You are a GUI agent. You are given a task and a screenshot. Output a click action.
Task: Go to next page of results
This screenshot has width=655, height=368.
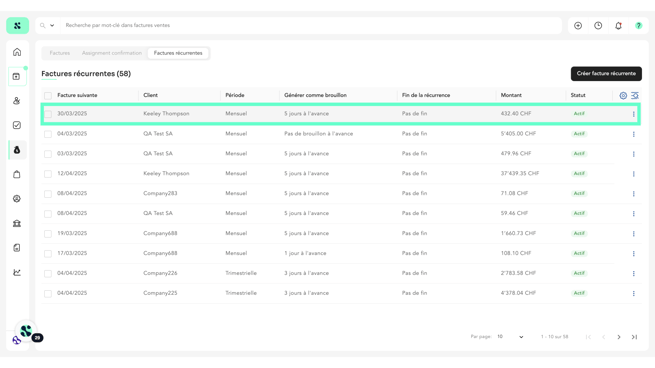619,337
